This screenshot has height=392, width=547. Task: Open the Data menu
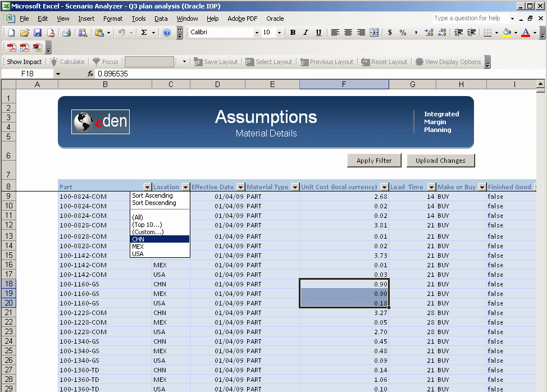pos(161,19)
